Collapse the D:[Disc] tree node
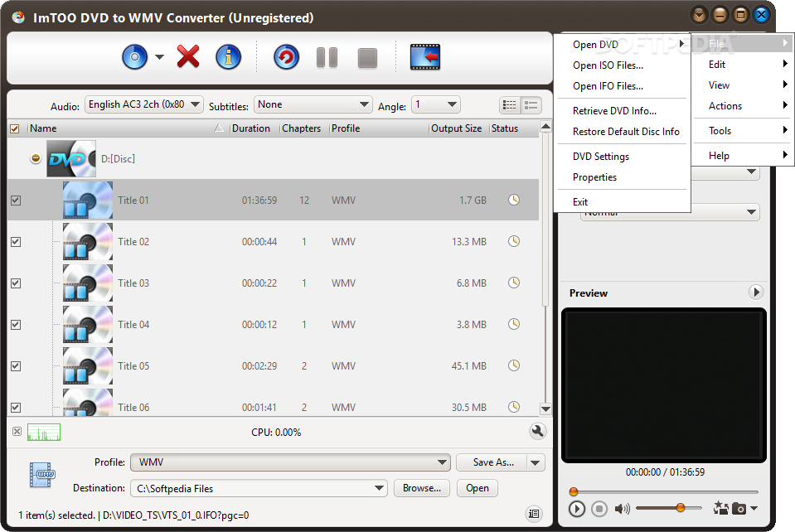 click(x=36, y=158)
